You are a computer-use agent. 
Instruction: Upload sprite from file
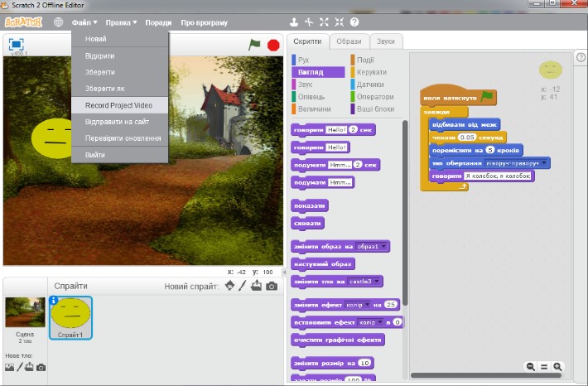[257, 286]
